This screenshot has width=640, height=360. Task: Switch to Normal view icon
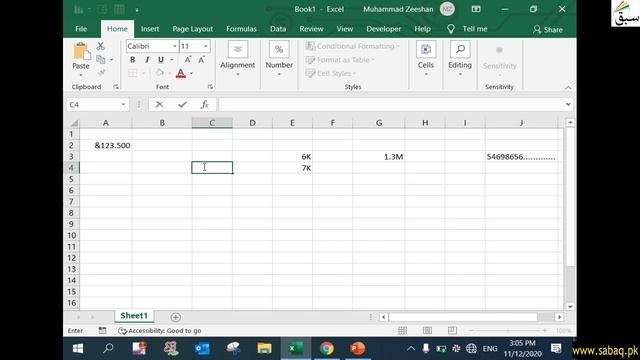[402, 331]
